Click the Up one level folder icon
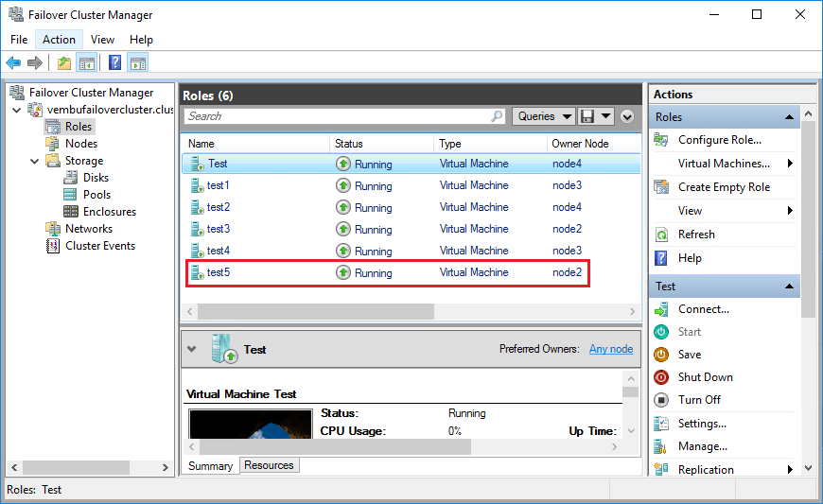The height and width of the screenshot is (504, 823). point(64,63)
